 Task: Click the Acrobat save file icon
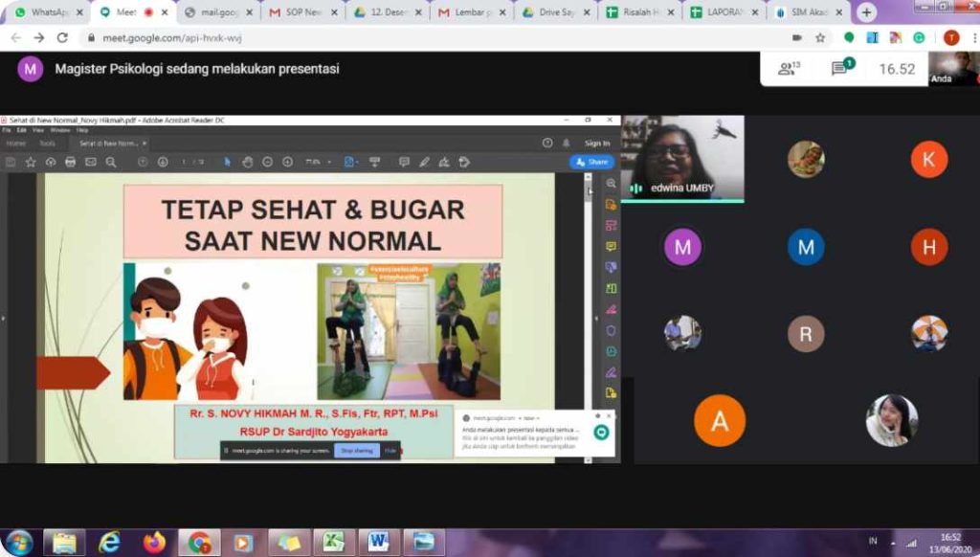[11, 163]
